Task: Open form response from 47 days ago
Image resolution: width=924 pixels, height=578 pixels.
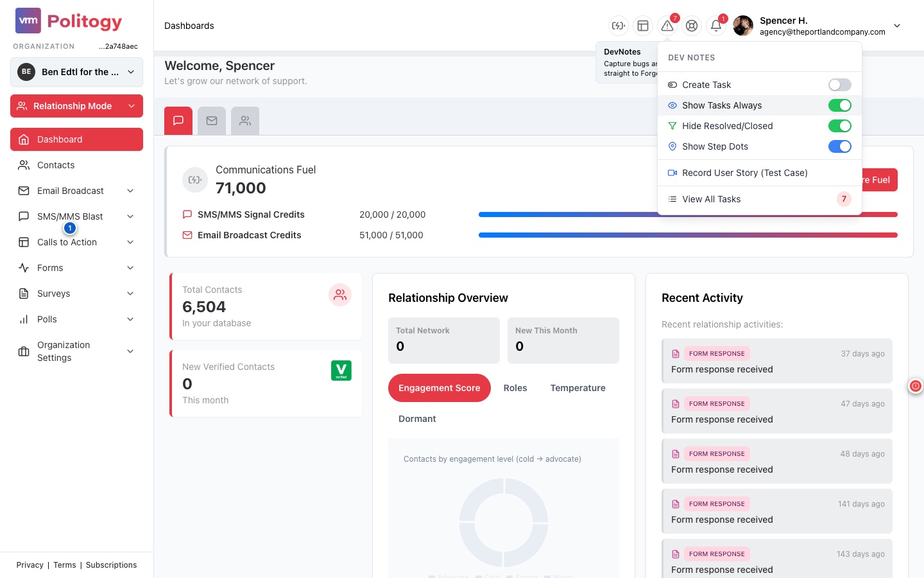Action: point(777,411)
